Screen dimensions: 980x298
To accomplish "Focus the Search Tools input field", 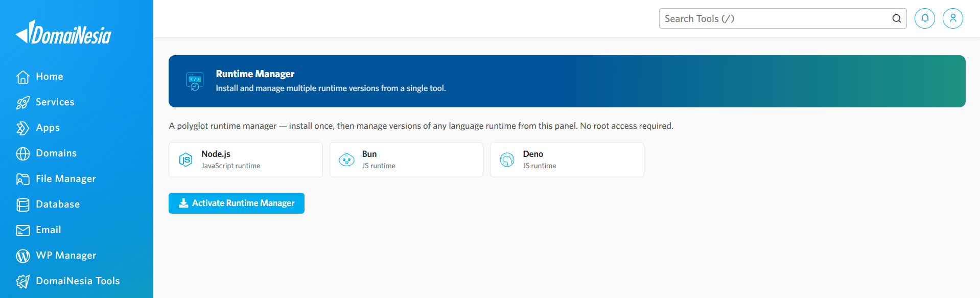I will point(783,18).
